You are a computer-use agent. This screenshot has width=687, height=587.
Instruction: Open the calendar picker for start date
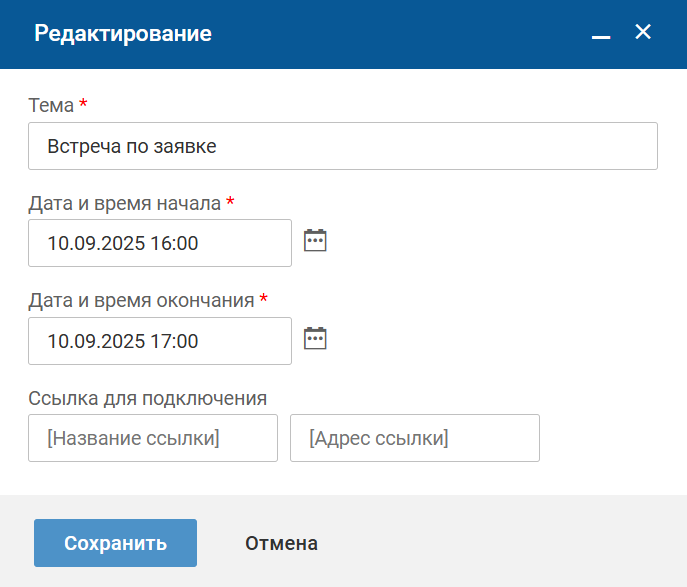[x=315, y=241]
